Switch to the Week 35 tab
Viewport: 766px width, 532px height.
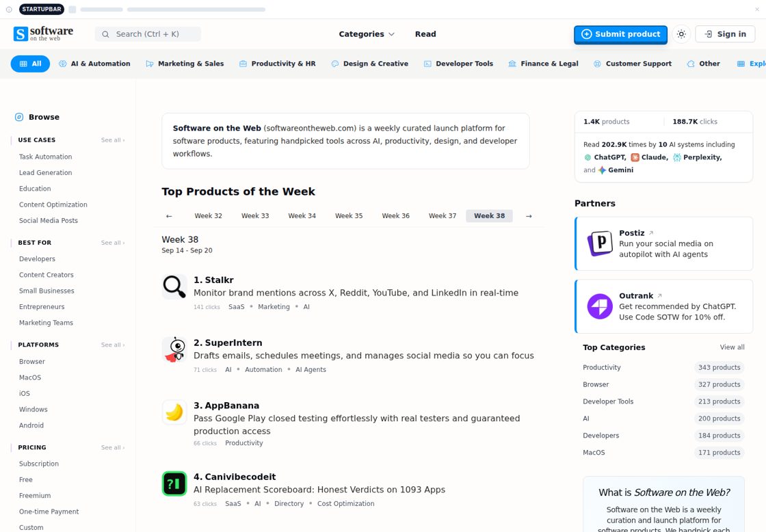click(x=349, y=216)
